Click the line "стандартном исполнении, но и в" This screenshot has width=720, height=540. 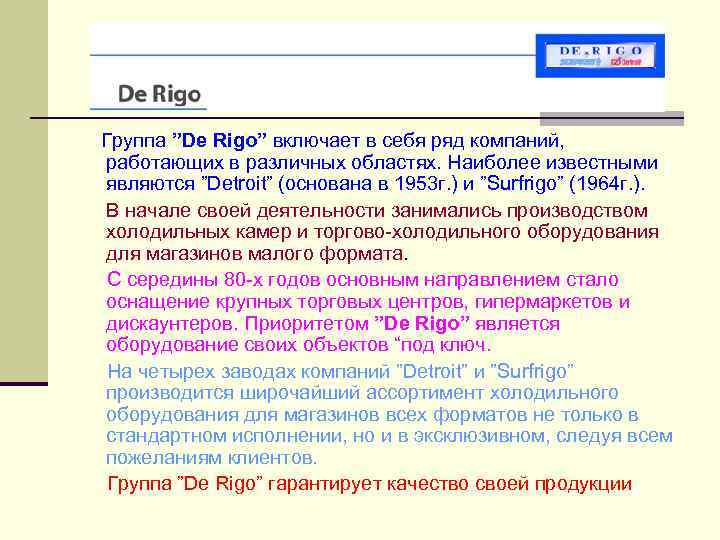(x=389, y=436)
